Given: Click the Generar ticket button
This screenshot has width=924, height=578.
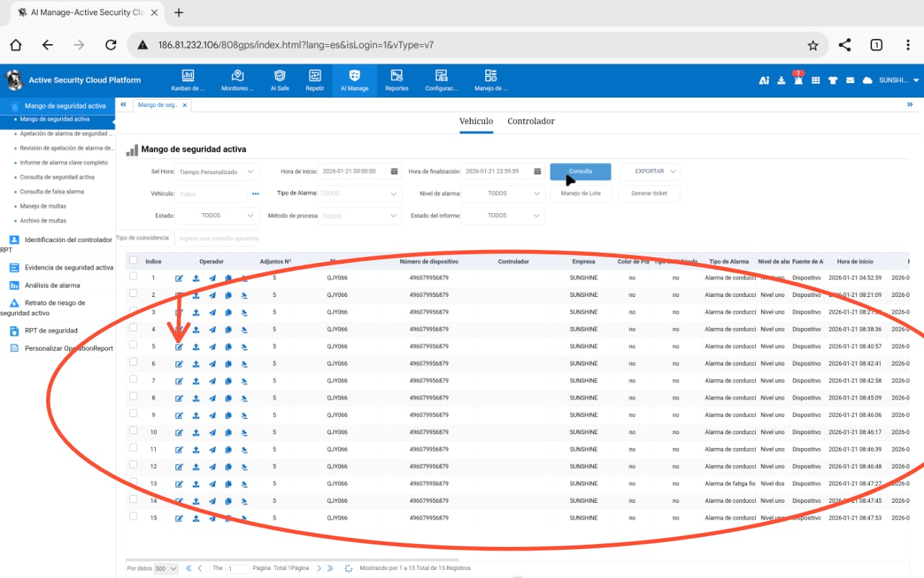Looking at the screenshot, I should coord(649,194).
